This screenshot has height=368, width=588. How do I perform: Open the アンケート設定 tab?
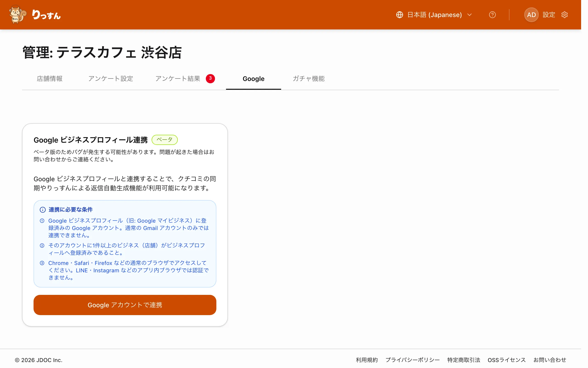click(110, 79)
